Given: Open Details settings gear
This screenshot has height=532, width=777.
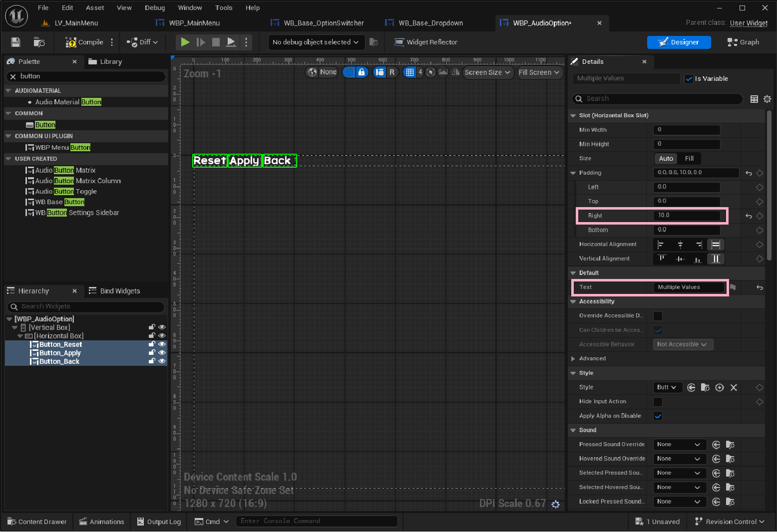Looking at the screenshot, I should point(768,99).
